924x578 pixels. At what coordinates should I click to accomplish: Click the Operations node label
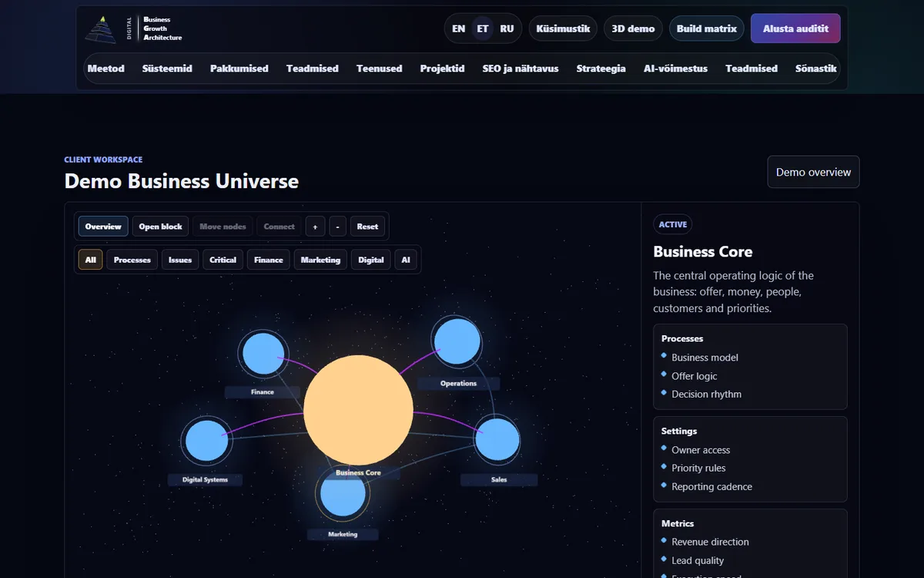458,384
